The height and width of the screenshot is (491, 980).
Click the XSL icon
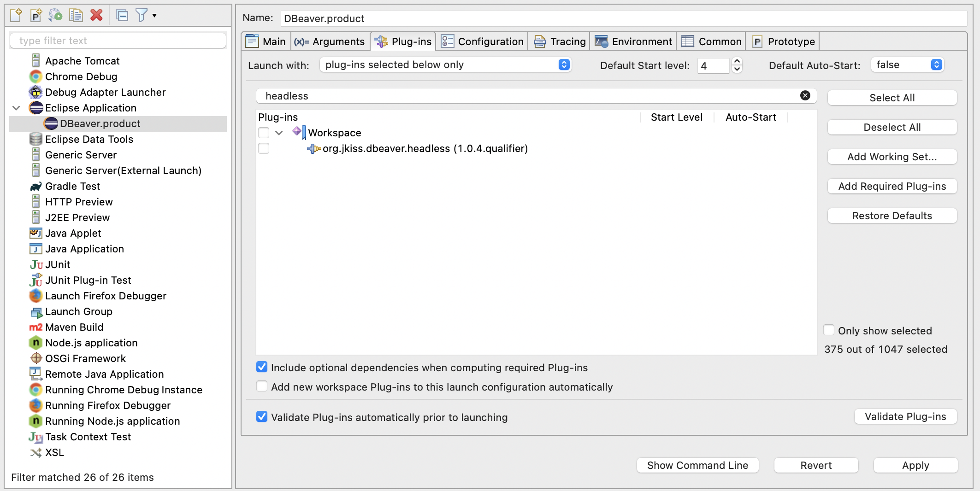pos(36,452)
